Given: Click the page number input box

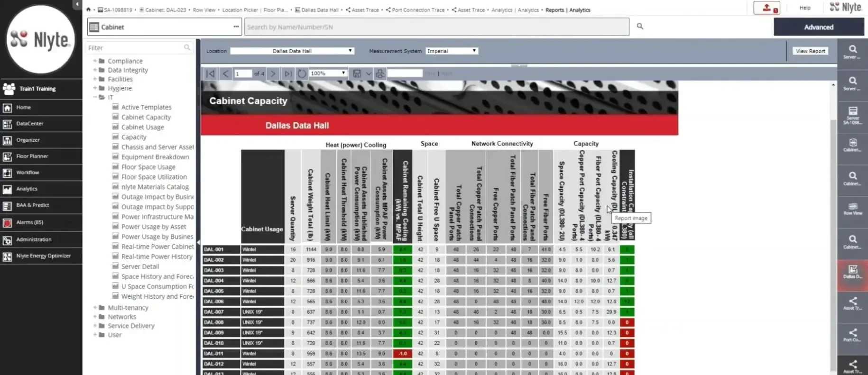Looking at the screenshot, I should tap(243, 73).
